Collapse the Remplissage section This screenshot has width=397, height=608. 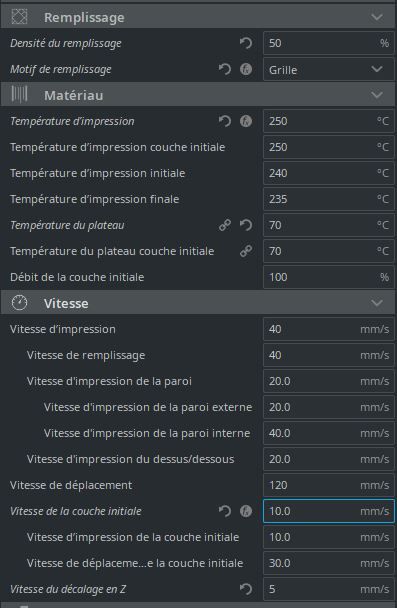(376, 17)
